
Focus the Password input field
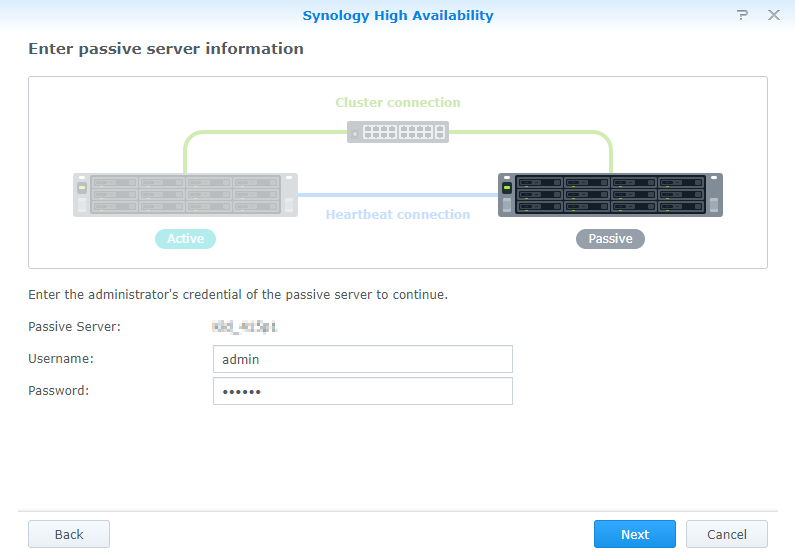[363, 391]
